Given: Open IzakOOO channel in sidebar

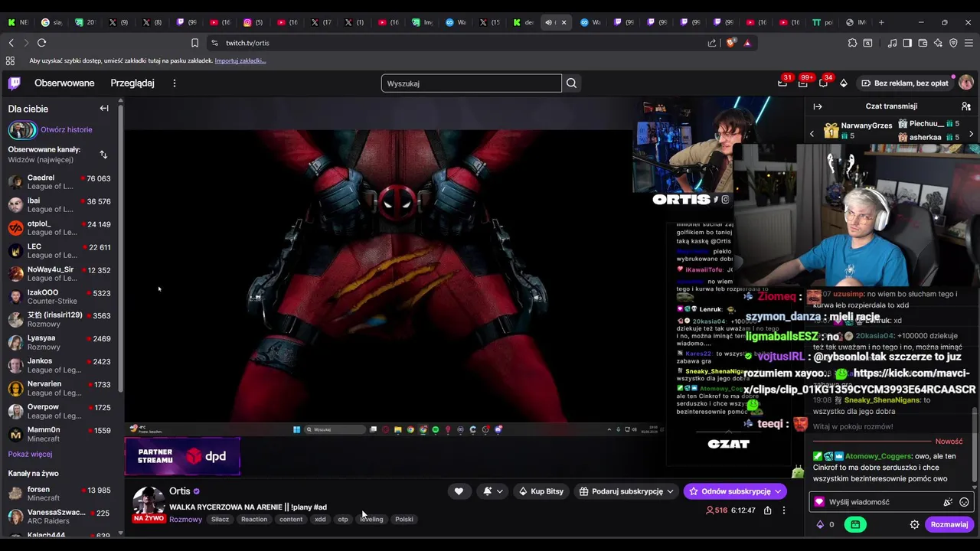Looking at the screenshot, I should pyautogui.click(x=60, y=296).
